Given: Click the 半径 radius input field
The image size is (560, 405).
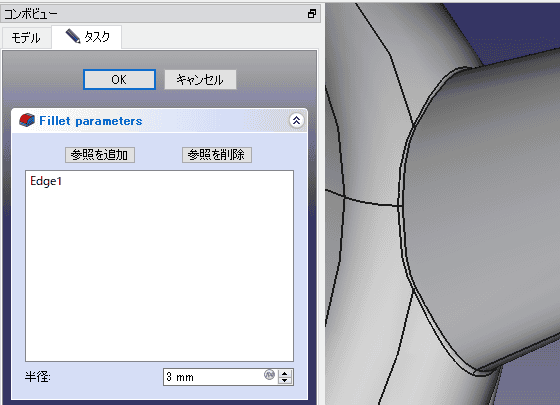Looking at the screenshot, I should (214, 377).
